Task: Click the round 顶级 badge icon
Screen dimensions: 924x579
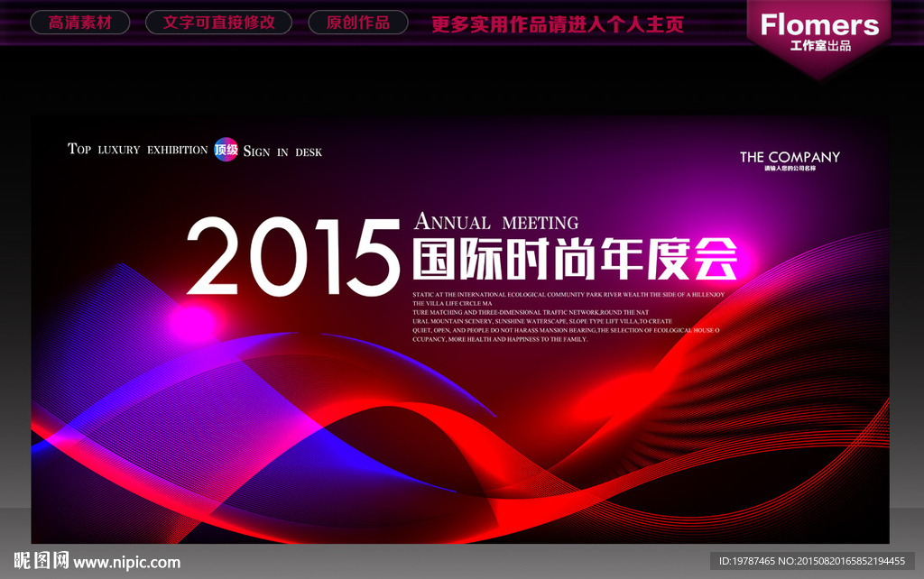Action: [x=226, y=150]
